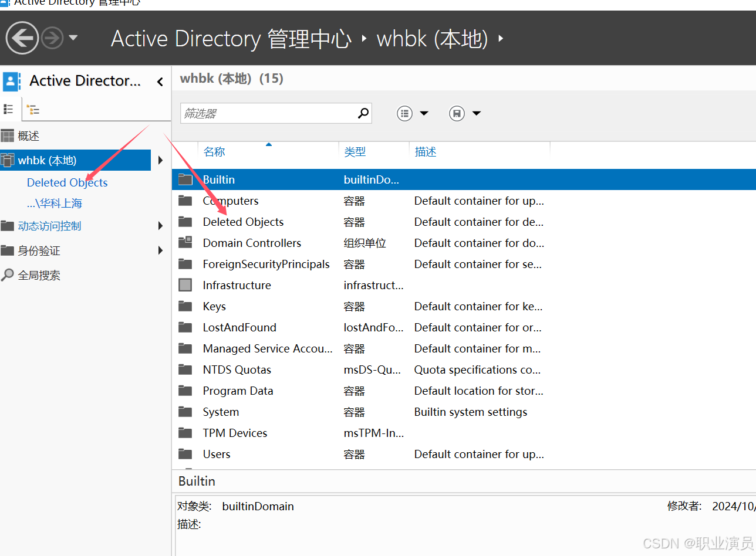Click the Users container folder icon
756x556 pixels.
click(x=185, y=454)
